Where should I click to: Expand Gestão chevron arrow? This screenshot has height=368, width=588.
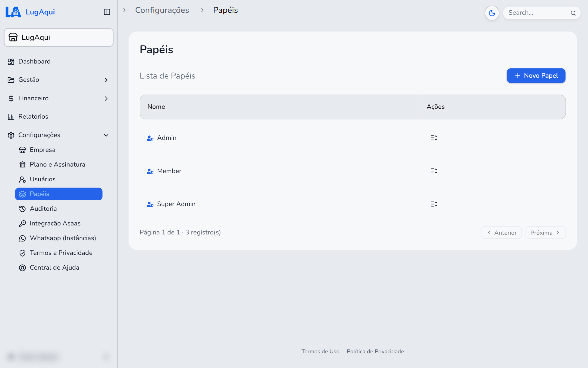tap(106, 80)
